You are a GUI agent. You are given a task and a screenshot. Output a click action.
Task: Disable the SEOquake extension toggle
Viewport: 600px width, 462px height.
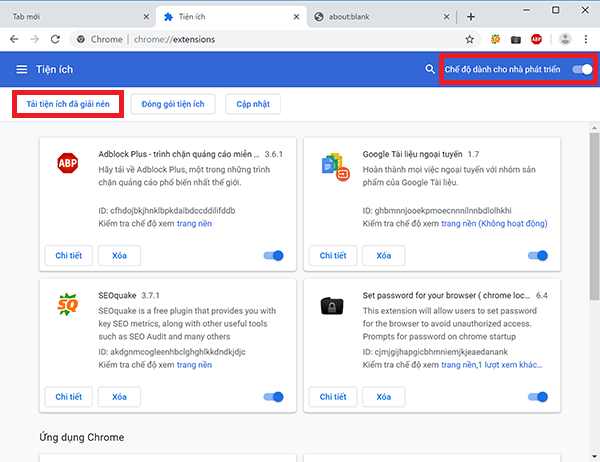pyautogui.click(x=273, y=397)
